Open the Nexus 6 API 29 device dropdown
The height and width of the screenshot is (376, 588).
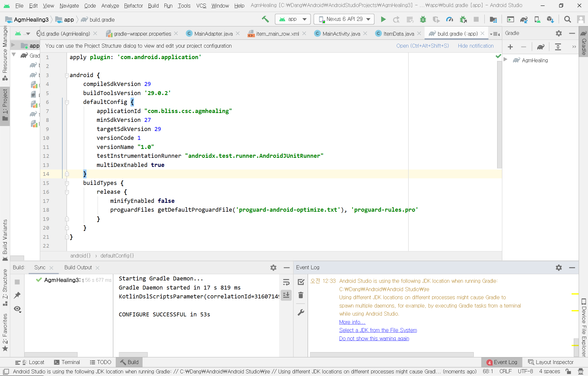[344, 19]
